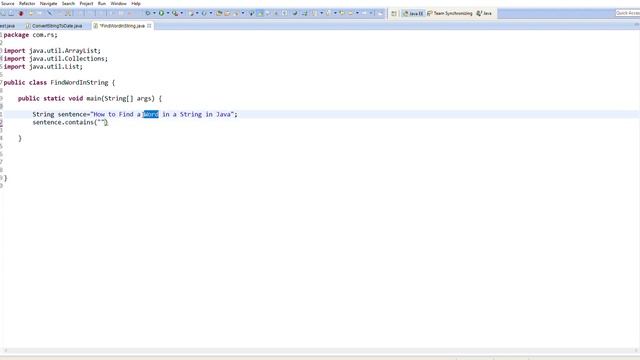Open the Navigate menu
The height and width of the screenshot is (360, 640).
coord(48,3)
